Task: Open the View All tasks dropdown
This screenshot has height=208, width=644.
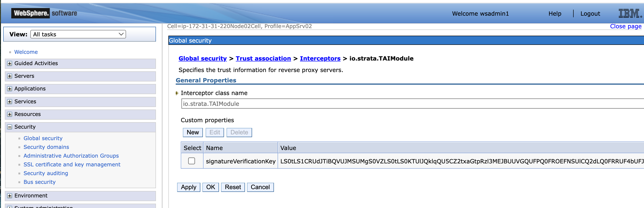Action: click(x=78, y=34)
